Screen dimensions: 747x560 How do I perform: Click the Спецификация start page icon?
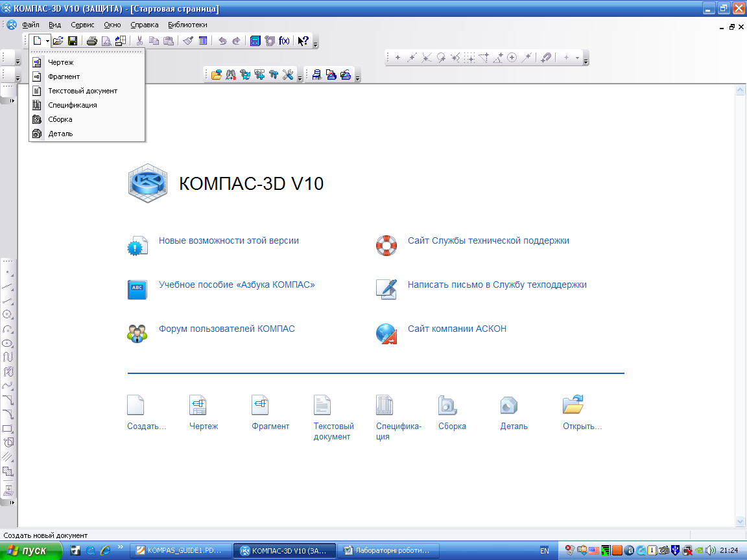click(385, 404)
